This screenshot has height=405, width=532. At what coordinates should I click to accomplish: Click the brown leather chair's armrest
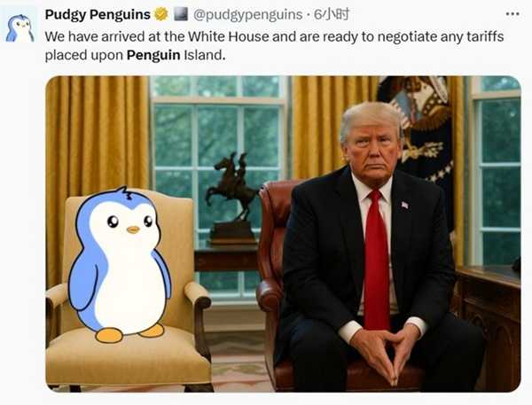270,293
